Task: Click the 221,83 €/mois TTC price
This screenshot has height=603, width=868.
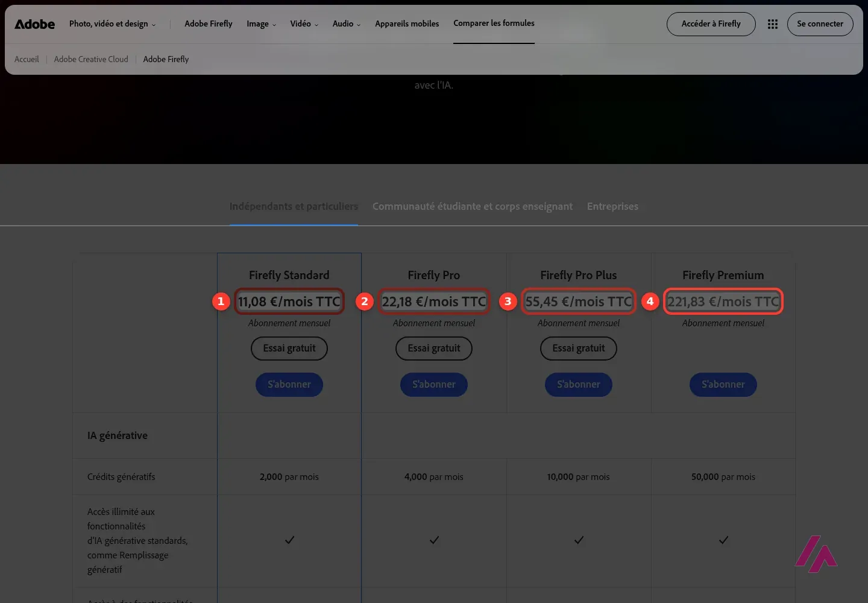Action: tap(723, 301)
